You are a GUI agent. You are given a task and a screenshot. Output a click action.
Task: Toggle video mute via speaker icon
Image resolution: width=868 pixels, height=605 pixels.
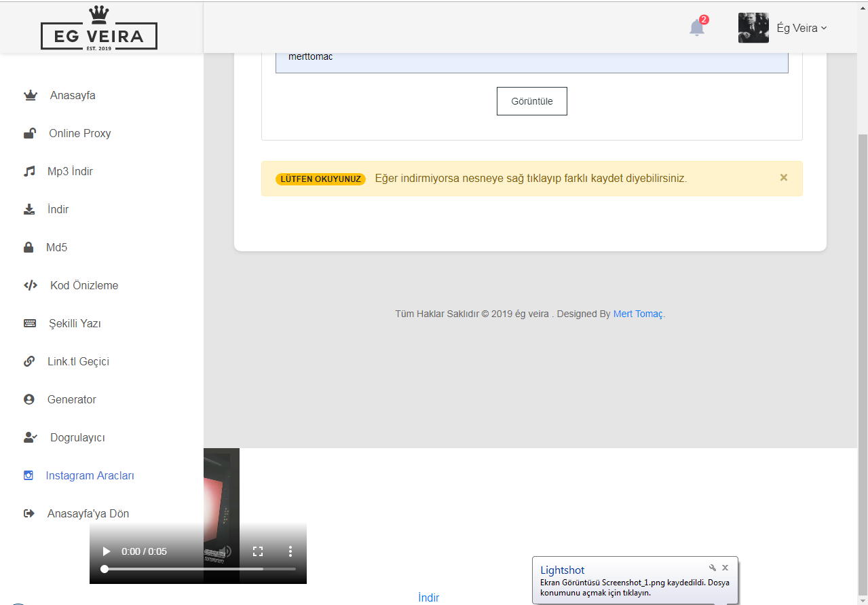click(227, 551)
